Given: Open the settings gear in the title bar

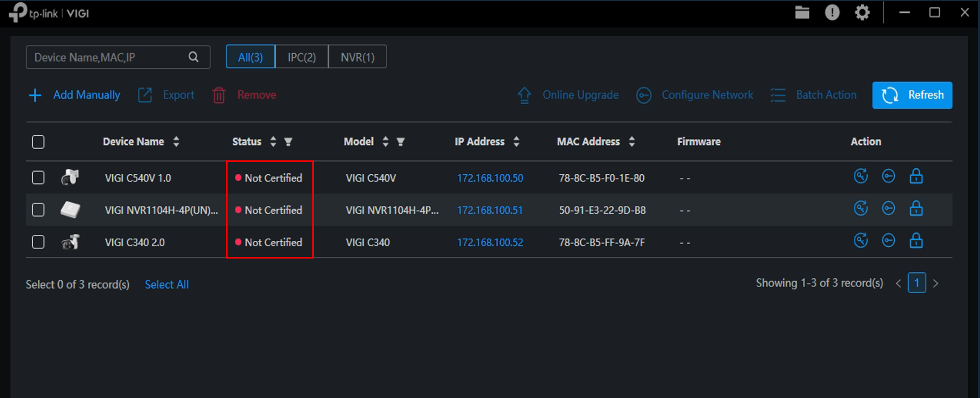Looking at the screenshot, I should pos(862,12).
